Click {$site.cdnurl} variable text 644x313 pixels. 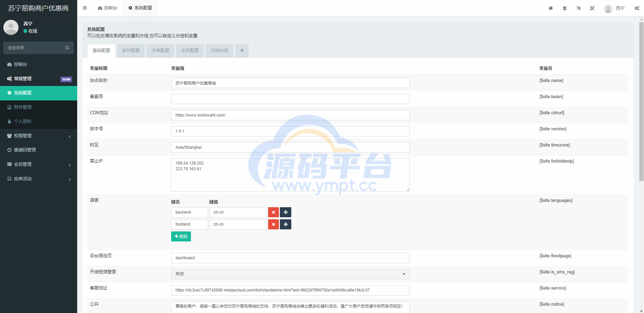coord(552,113)
